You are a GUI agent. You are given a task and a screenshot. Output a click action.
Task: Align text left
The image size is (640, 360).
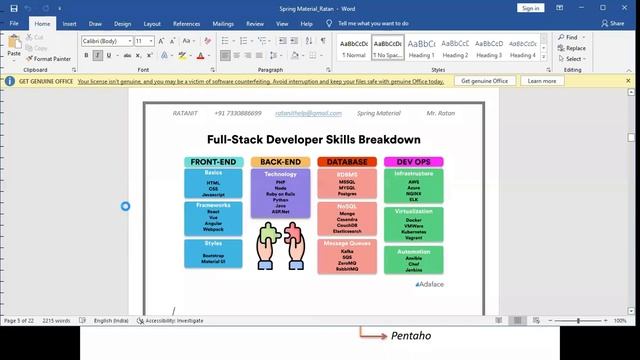(225, 55)
